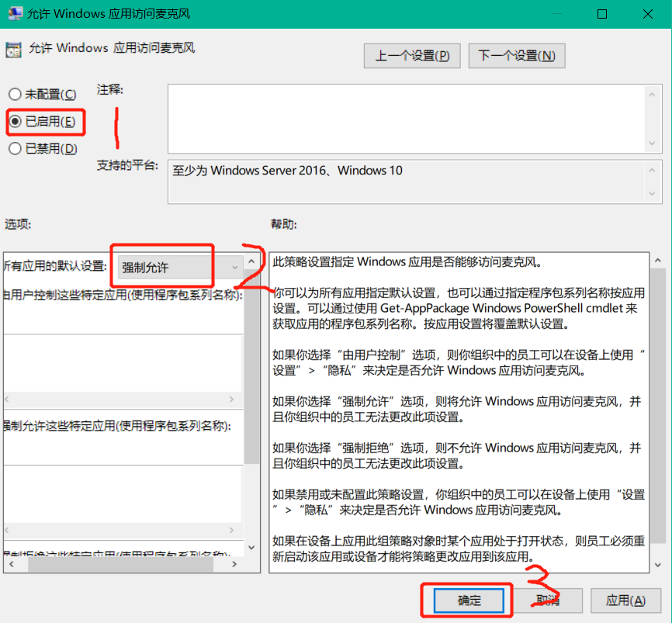Click inside the 注释 comment text box
The width and height of the screenshot is (672, 623).
click(407, 119)
